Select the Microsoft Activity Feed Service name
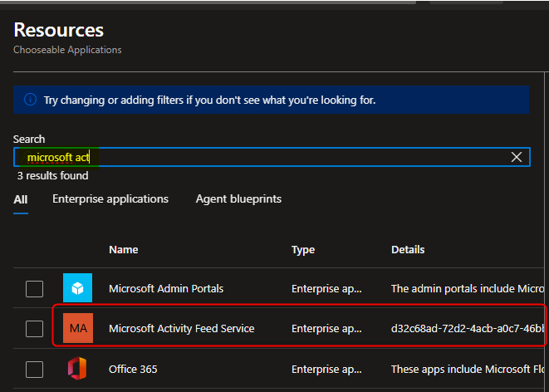549x392 pixels. pyautogui.click(x=181, y=328)
